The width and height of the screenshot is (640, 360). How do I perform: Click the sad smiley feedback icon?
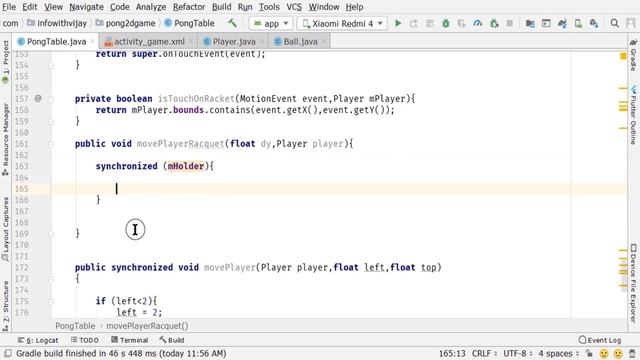pyautogui.click(x=618, y=353)
